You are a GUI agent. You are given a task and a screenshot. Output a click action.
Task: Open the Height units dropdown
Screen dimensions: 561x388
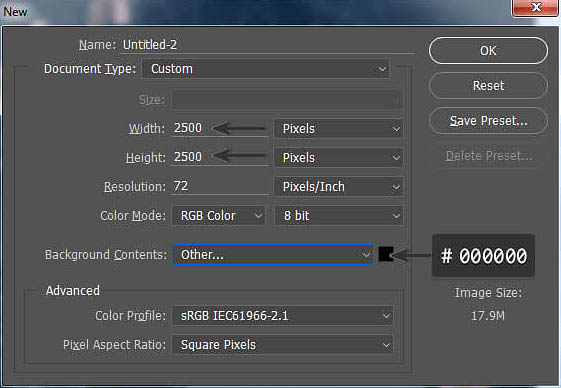[x=338, y=158]
